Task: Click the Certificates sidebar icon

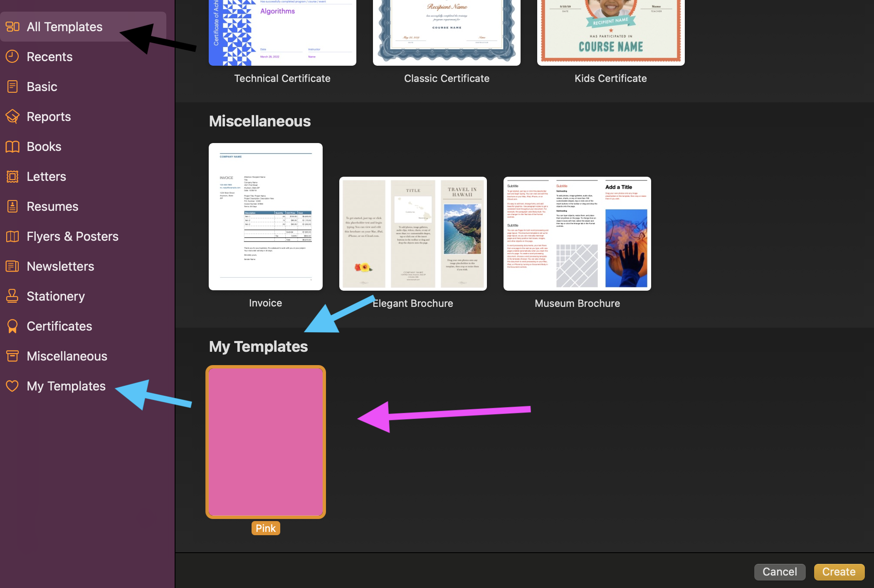Action: point(12,326)
